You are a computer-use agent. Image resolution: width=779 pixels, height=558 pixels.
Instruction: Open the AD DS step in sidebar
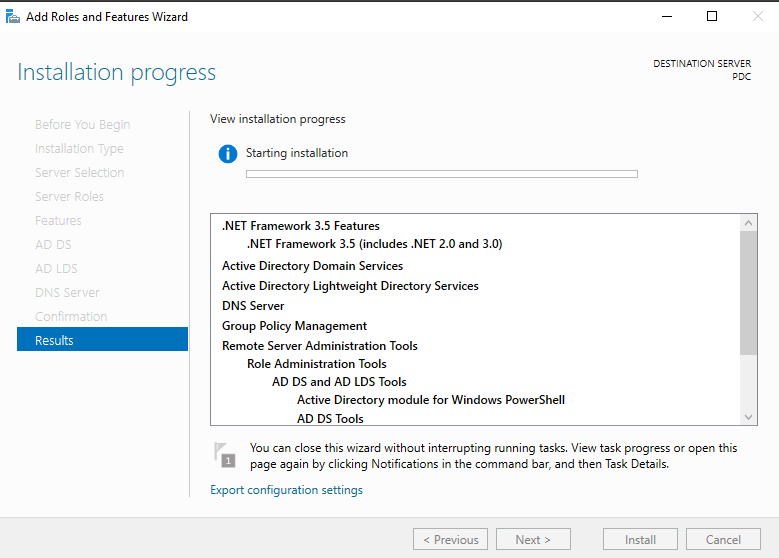[53, 244]
